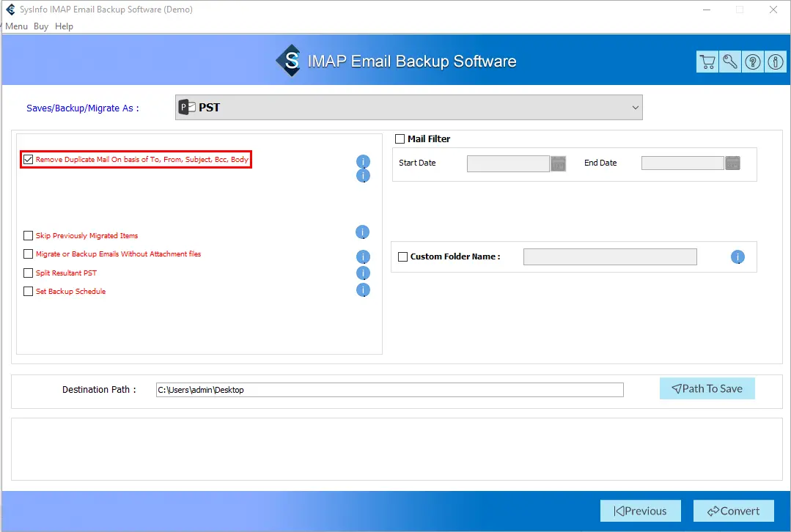Open the Start Date calendar picker
The width and height of the screenshot is (791, 532).
click(559, 163)
